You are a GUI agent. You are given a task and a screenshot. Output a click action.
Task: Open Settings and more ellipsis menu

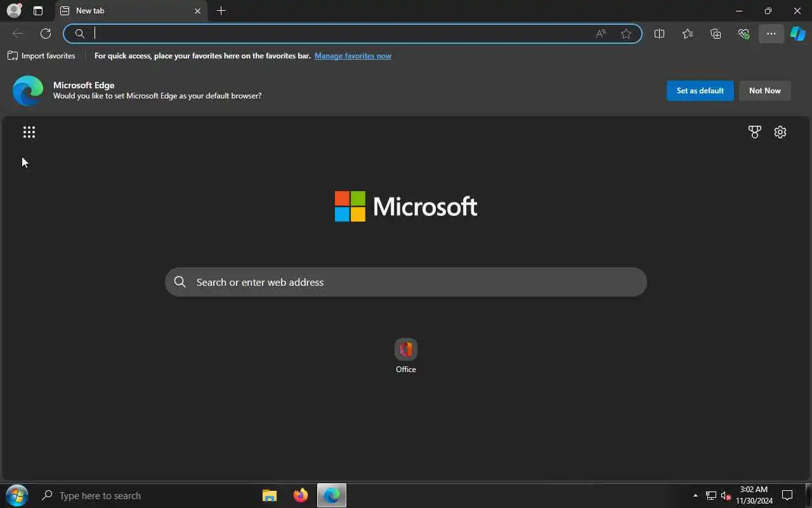click(771, 34)
